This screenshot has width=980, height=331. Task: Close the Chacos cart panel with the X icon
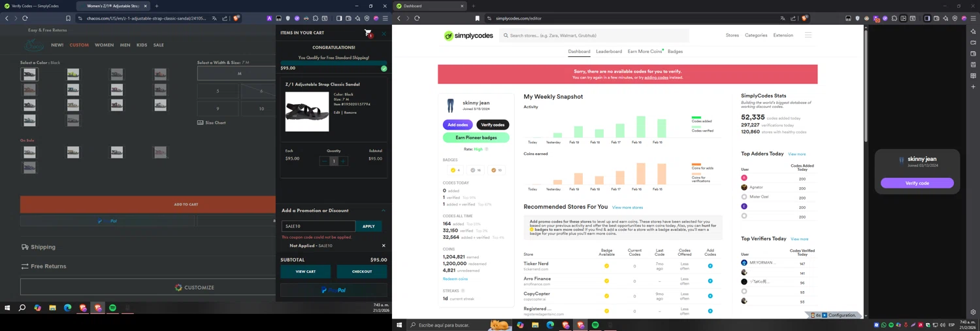[x=384, y=33]
